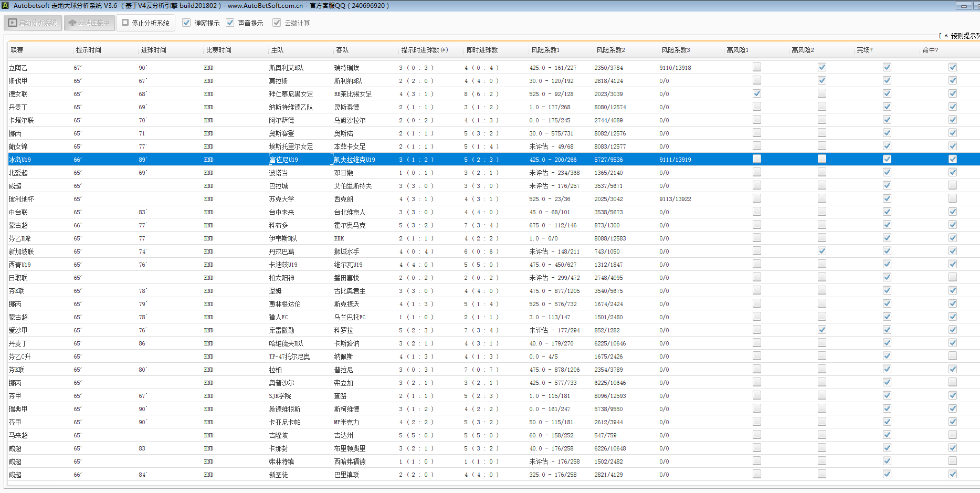Image resolution: width=980 pixels, height=493 pixels.
Task: Uncheck 高风险1 for the 德女联 row
Action: [756, 93]
